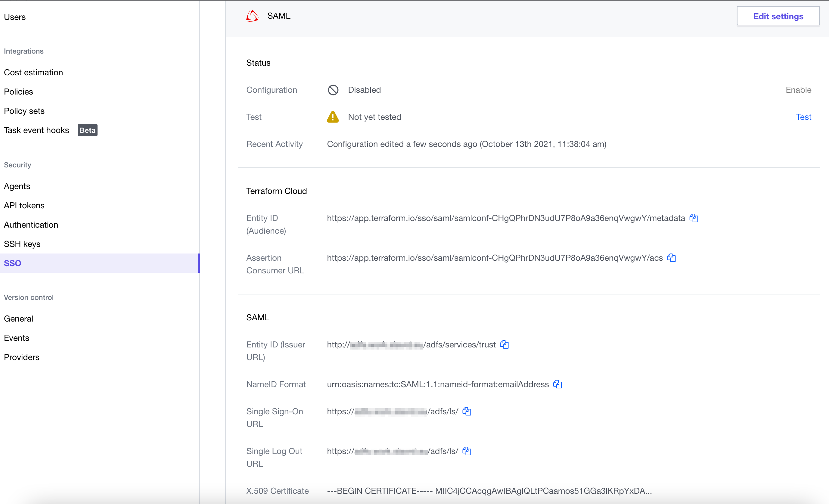
Task: Click the SAML logo icon
Action: 252,16
